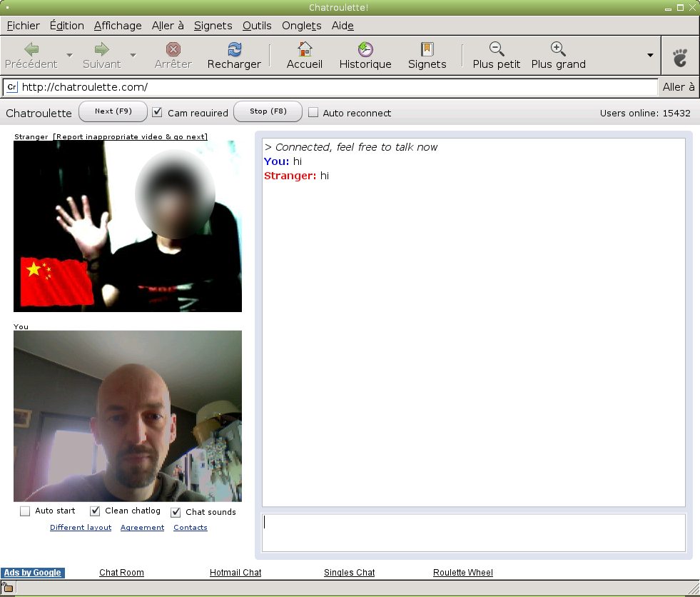Open the Aide menu
The width and height of the screenshot is (700, 597).
click(x=343, y=26)
